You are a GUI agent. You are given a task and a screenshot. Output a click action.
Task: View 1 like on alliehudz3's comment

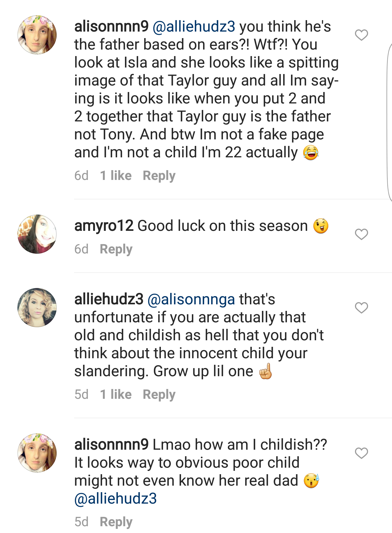coord(116,394)
